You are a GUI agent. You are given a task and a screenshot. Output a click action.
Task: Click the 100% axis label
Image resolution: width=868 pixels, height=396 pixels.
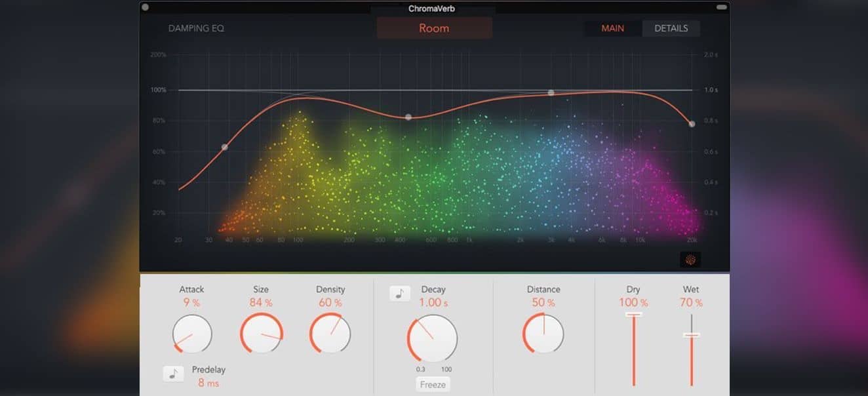[x=159, y=90]
